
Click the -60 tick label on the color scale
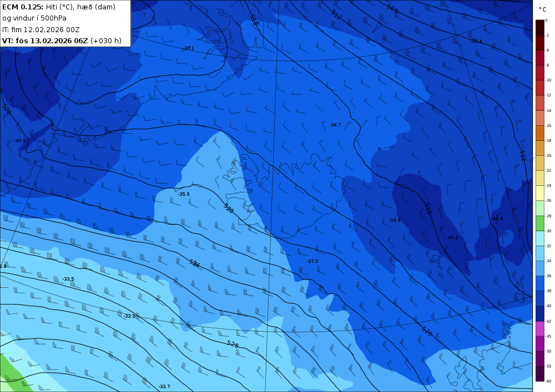[x=549, y=381]
